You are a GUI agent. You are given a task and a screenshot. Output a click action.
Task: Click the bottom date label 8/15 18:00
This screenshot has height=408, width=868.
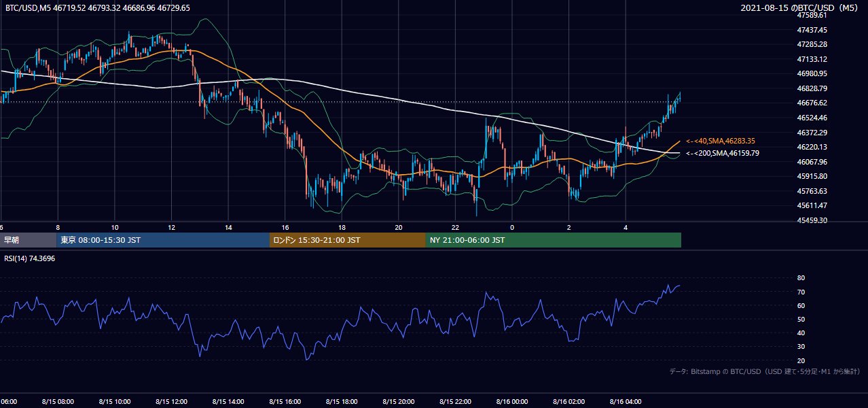tap(342, 402)
